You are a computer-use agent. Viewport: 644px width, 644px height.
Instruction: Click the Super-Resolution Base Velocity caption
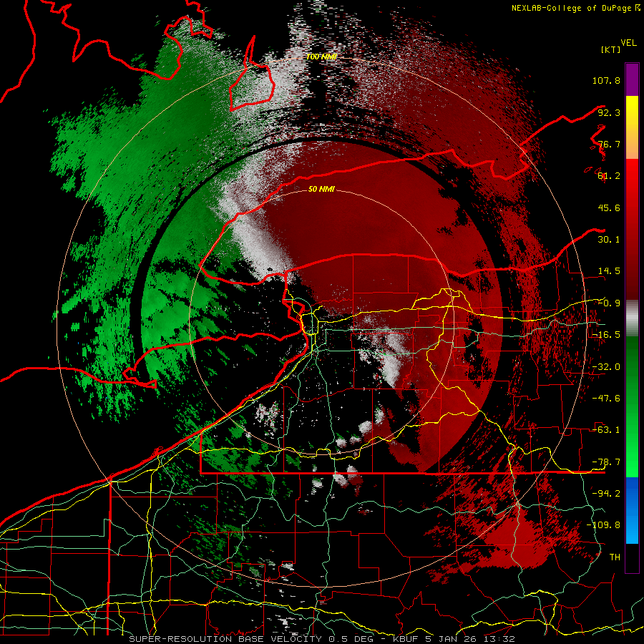[x=321, y=639]
